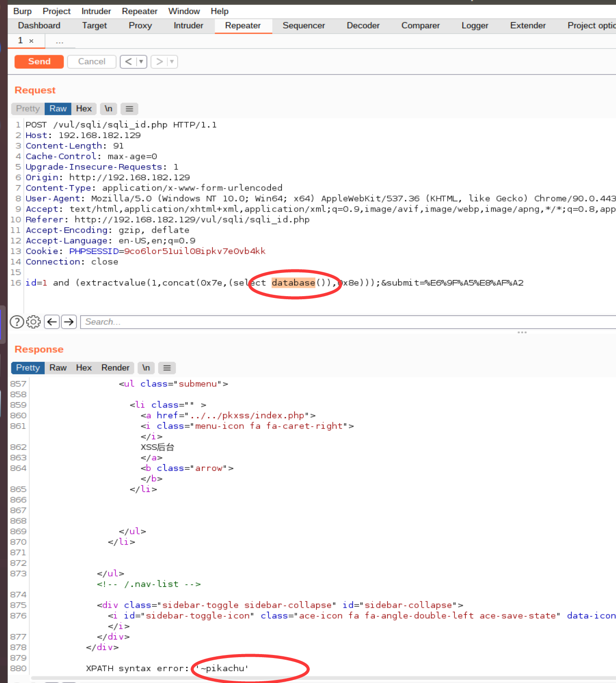Go forward to next request in history
Viewport: 616px width, 683px height.
159,61
